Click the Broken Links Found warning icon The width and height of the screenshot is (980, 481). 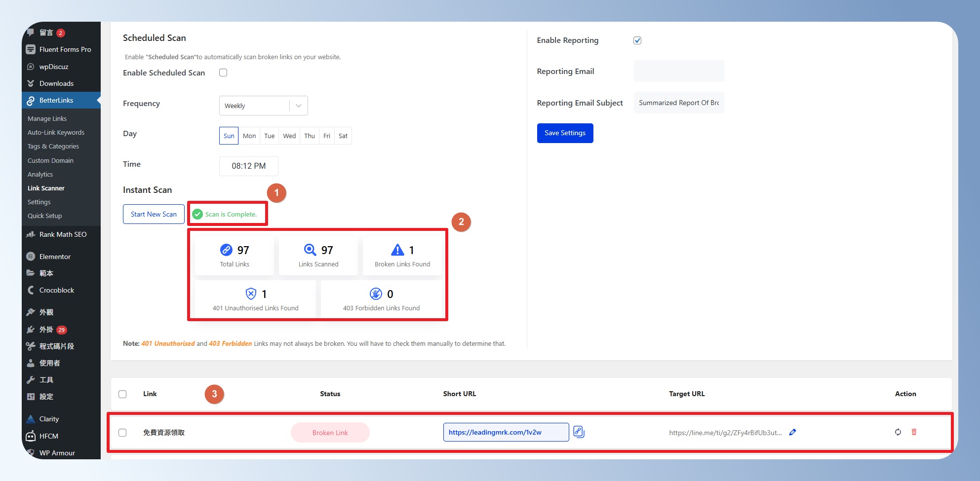(x=397, y=250)
